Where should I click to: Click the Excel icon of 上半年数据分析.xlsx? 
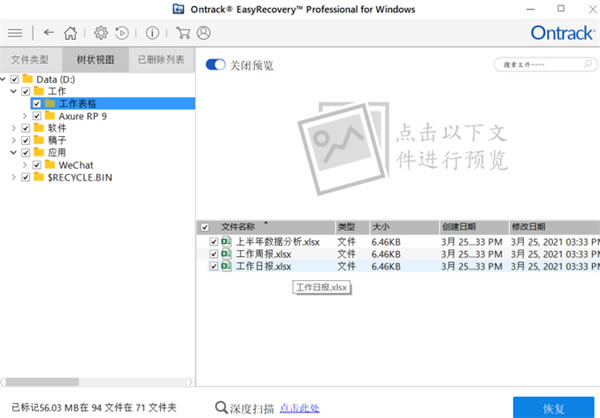[x=226, y=241]
